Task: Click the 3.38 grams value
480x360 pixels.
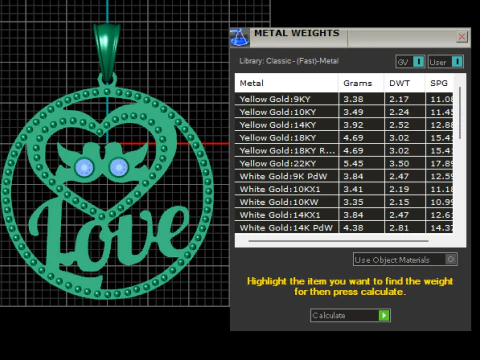Action: pyautogui.click(x=353, y=99)
